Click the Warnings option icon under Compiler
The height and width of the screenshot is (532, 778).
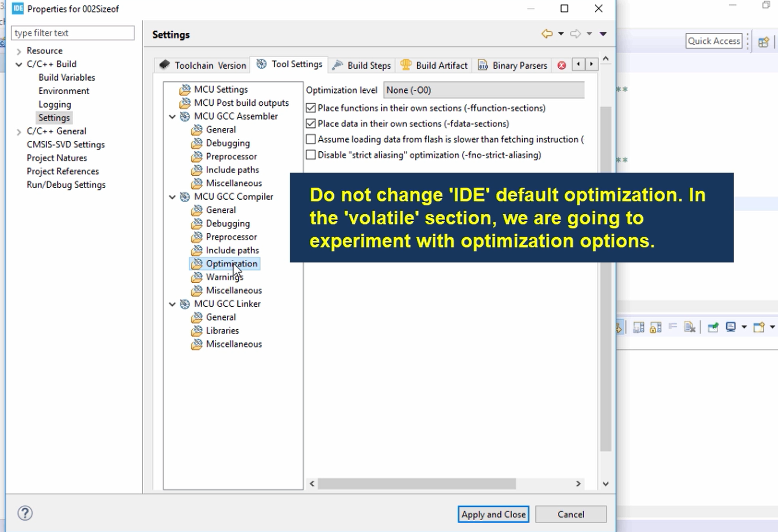coord(197,277)
